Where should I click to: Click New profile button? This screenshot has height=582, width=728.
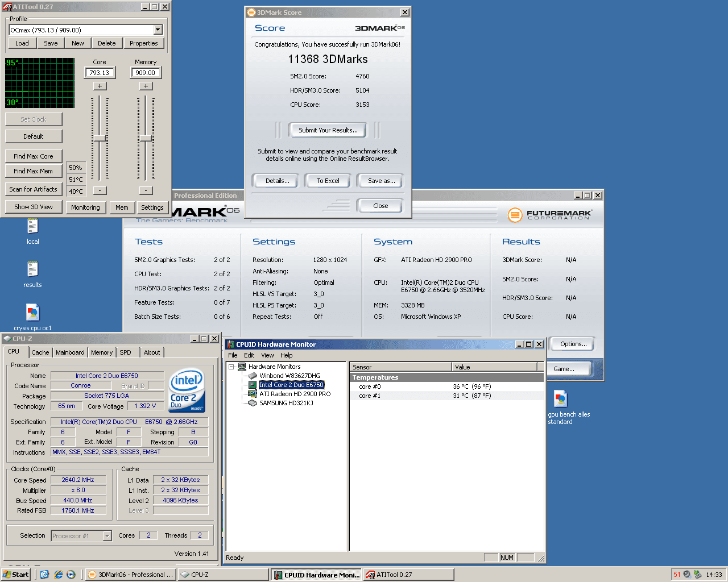pos(78,43)
